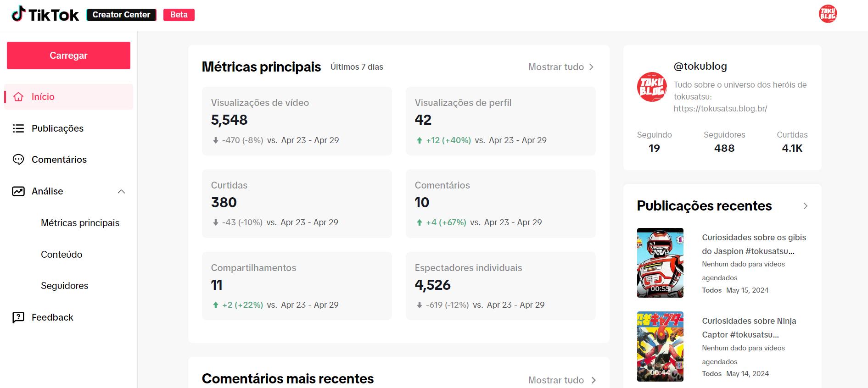Viewport: 868px width, 388px height.
Task: Click the Publicações list icon
Action: pyautogui.click(x=18, y=128)
